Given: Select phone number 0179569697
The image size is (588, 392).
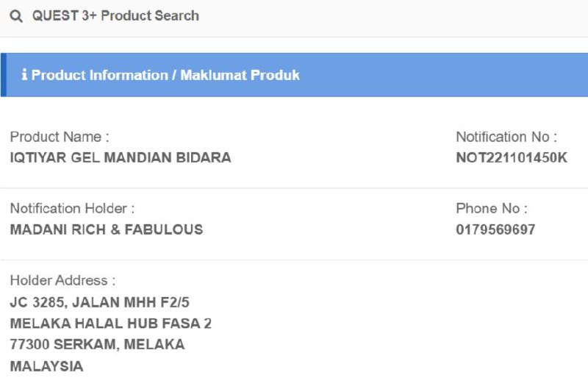Looking at the screenshot, I should (495, 229).
